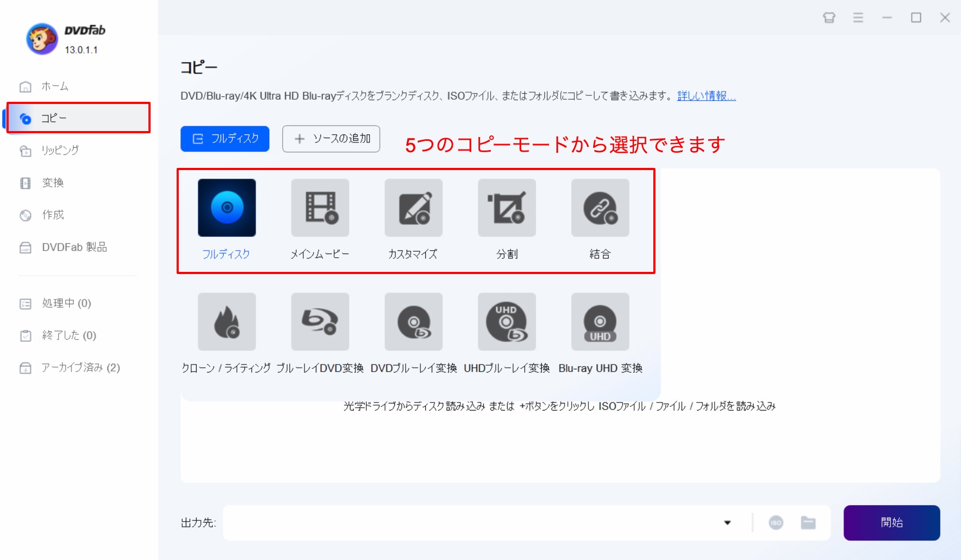Click the 開始 button
The width and height of the screenshot is (961, 560).
click(892, 523)
